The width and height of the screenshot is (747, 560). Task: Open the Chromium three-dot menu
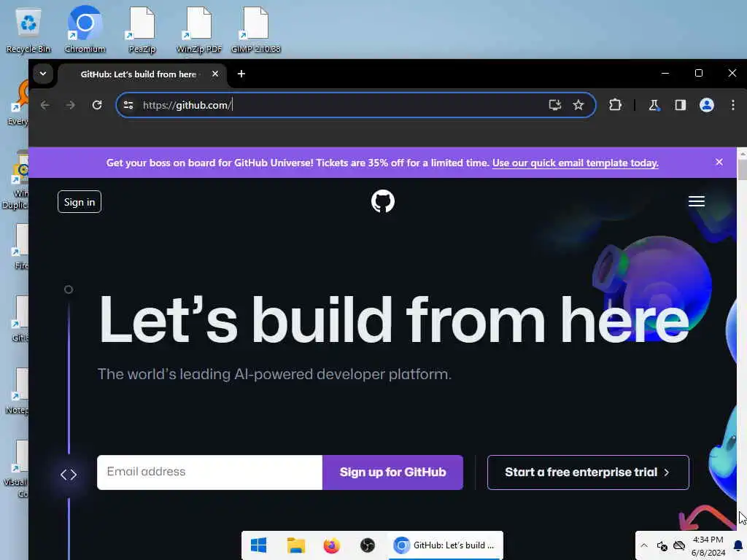tap(732, 105)
